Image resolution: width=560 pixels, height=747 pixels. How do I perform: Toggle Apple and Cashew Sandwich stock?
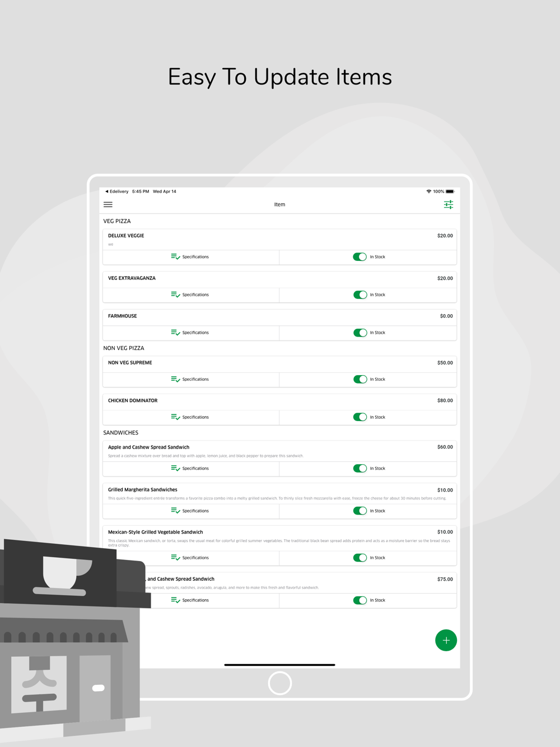pyautogui.click(x=360, y=469)
